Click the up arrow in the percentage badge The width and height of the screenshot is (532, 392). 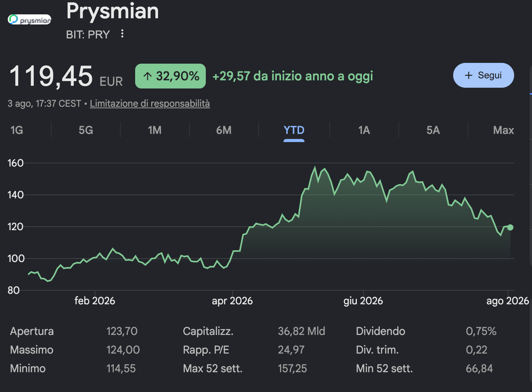tap(148, 76)
